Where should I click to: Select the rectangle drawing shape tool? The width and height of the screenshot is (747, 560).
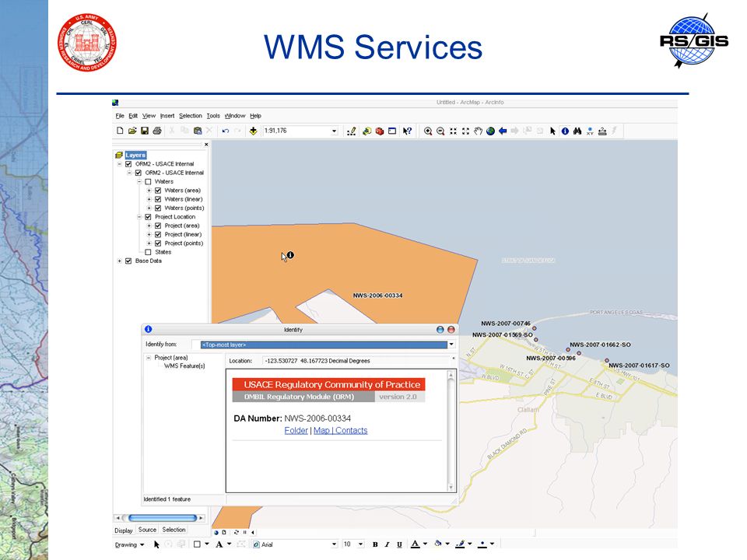(197, 544)
